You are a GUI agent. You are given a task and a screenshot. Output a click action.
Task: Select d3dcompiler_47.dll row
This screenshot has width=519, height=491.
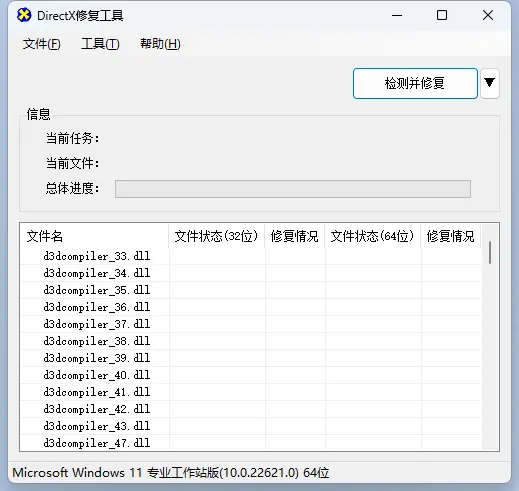[x=250, y=443]
